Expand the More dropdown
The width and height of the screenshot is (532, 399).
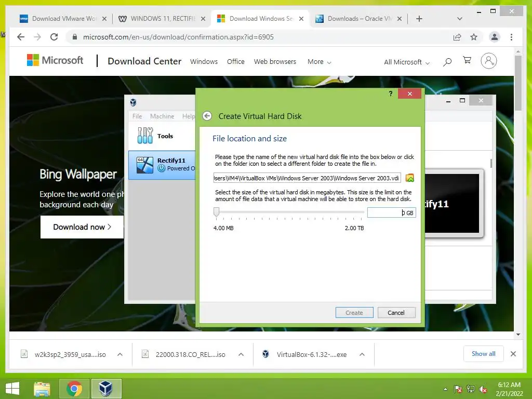coord(319,62)
